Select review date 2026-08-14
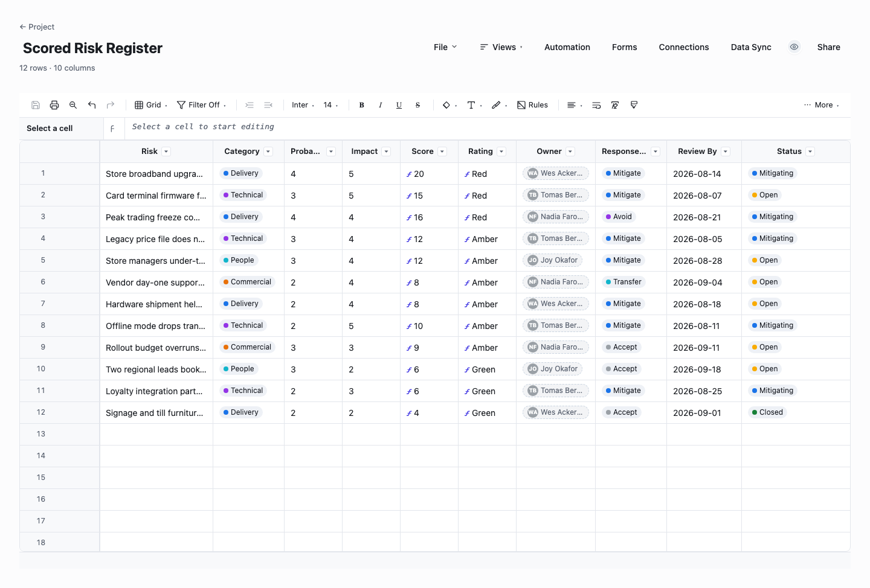Viewport: 870px width, 588px height. (704, 174)
